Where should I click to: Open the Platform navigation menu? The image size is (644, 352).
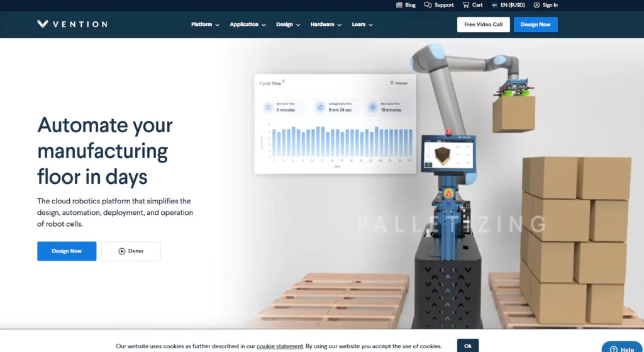point(206,25)
